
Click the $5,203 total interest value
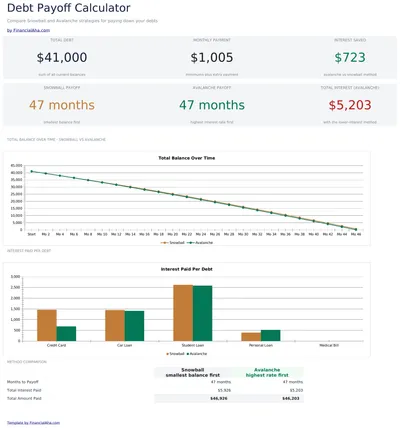click(x=350, y=105)
